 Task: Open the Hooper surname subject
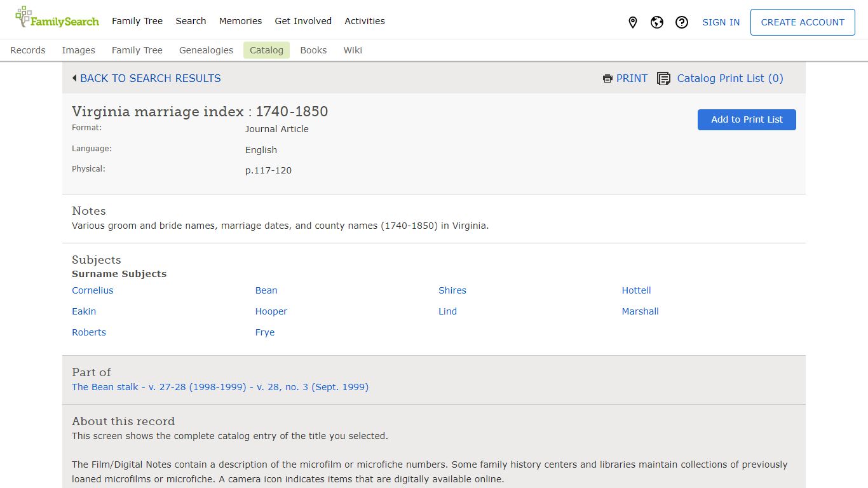click(271, 311)
